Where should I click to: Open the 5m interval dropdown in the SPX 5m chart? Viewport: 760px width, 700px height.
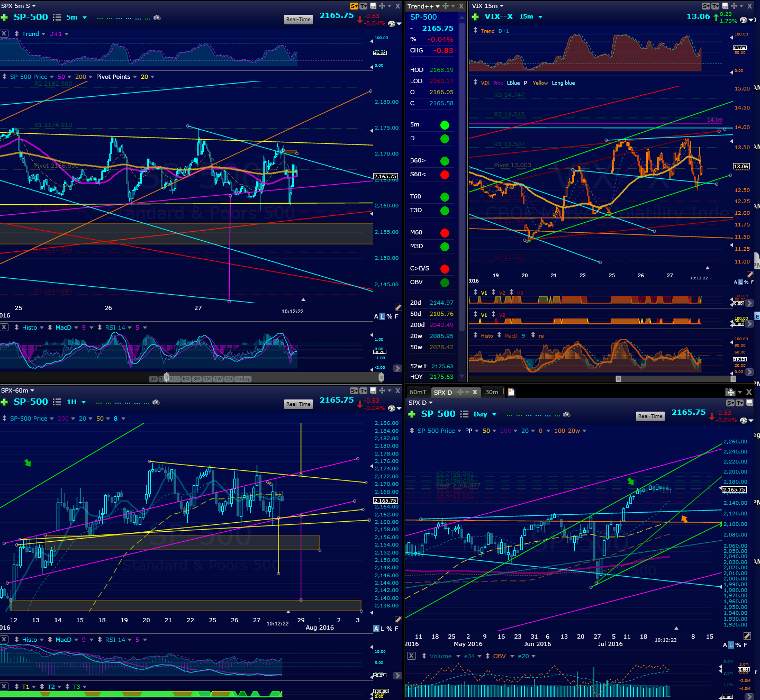[x=85, y=17]
